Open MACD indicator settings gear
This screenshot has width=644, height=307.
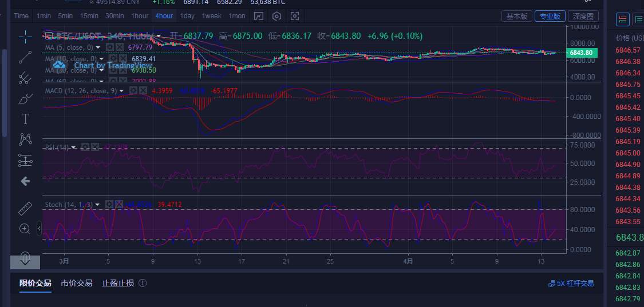tap(133, 90)
